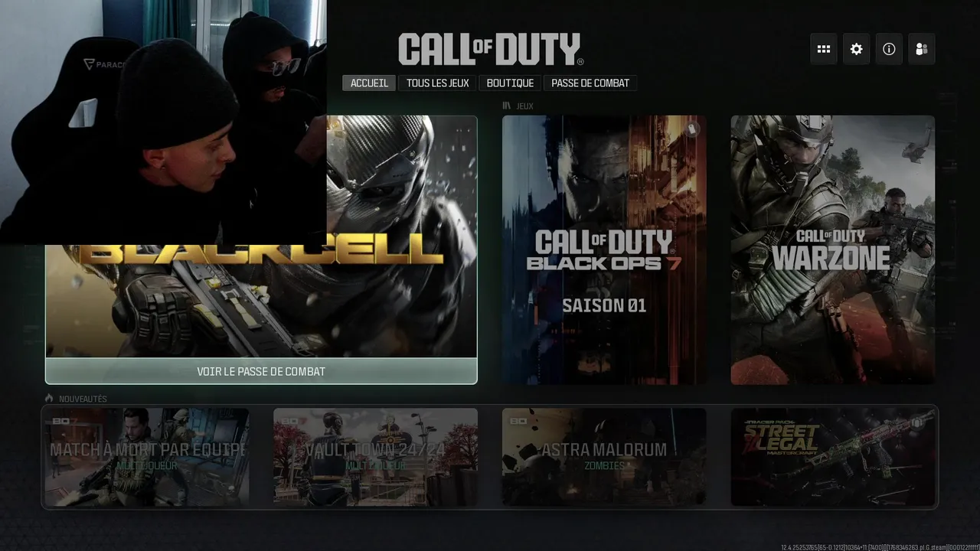Click the NOUVEAUTÉS section label
Screen dimensions: 980x551
83,399
